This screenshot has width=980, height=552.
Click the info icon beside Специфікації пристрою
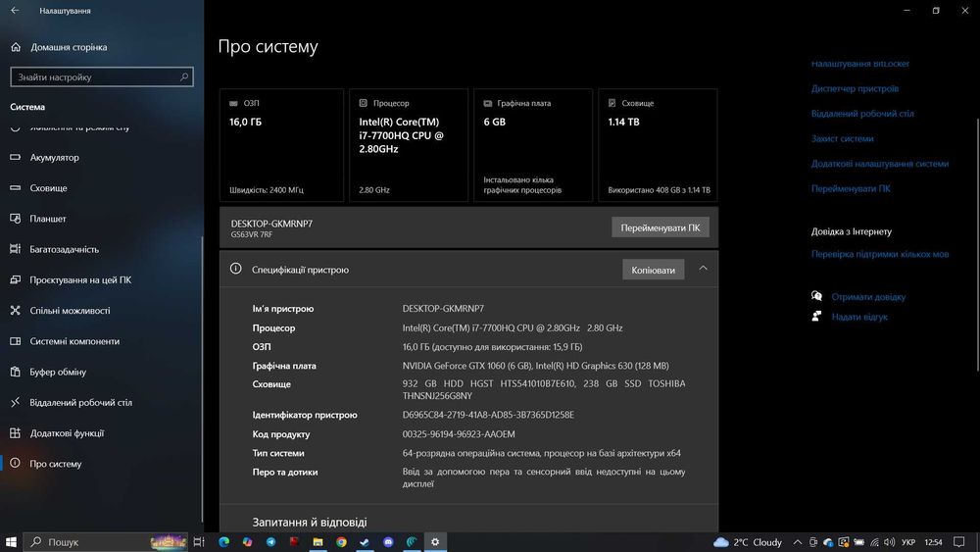pyautogui.click(x=235, y=269)
